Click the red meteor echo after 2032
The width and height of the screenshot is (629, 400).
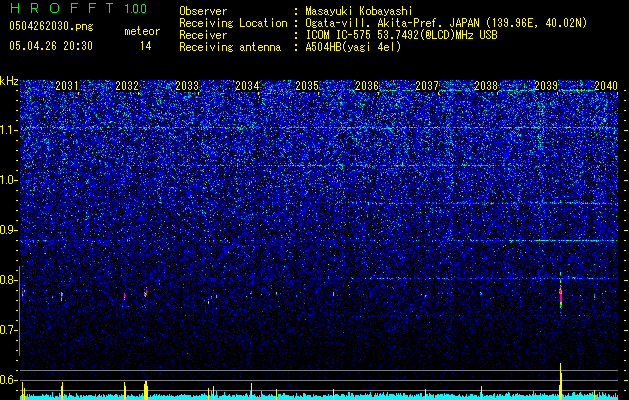[146, 293]
